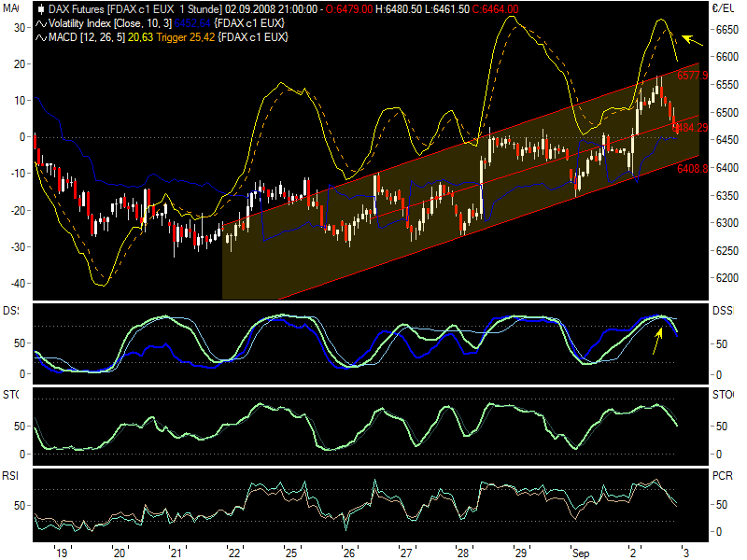This screenshot has width=747, height=560.
Task: Click the MACD axis value -40
Action: click(17, 284)
